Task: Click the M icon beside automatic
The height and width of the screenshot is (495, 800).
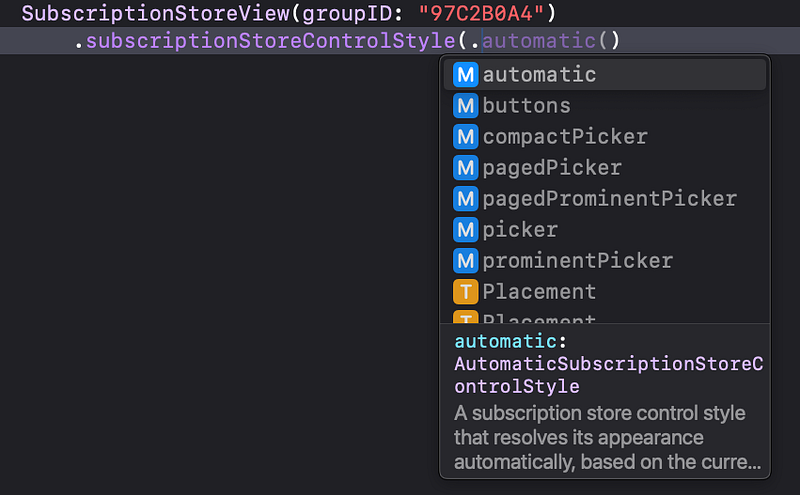Action: (x=465, y=75)
